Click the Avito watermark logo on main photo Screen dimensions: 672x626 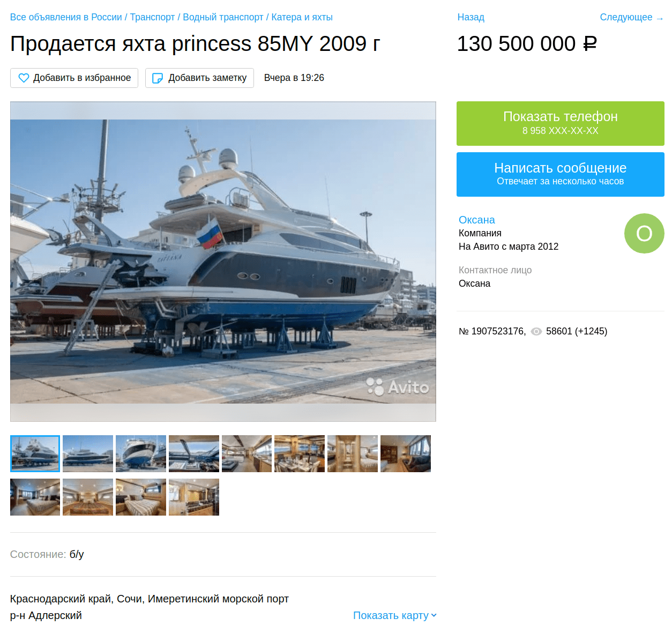398,386
